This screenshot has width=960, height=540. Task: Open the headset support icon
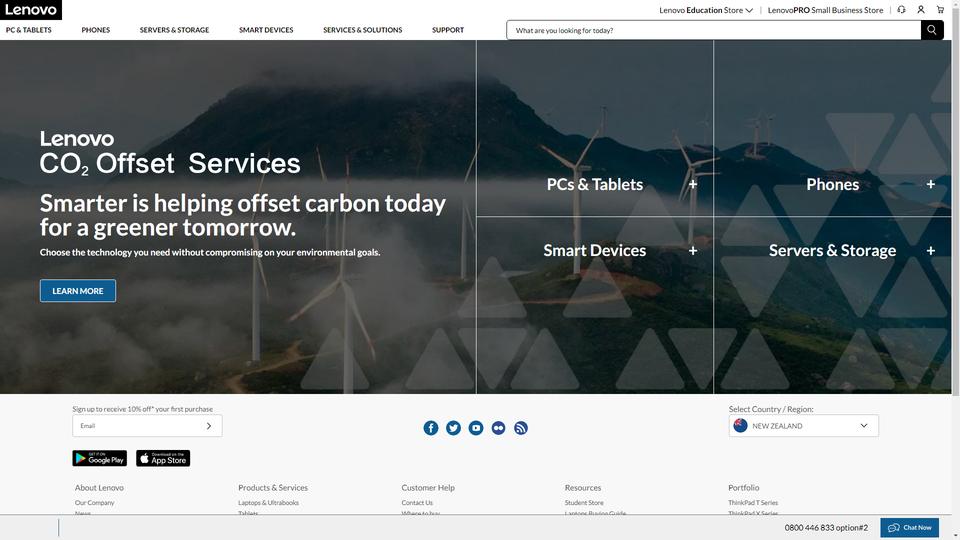(901, 10)
